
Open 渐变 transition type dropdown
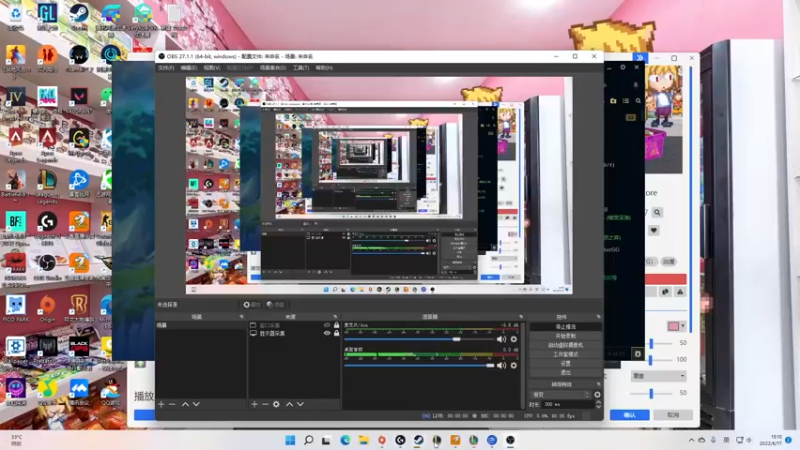tap(560, 394)
